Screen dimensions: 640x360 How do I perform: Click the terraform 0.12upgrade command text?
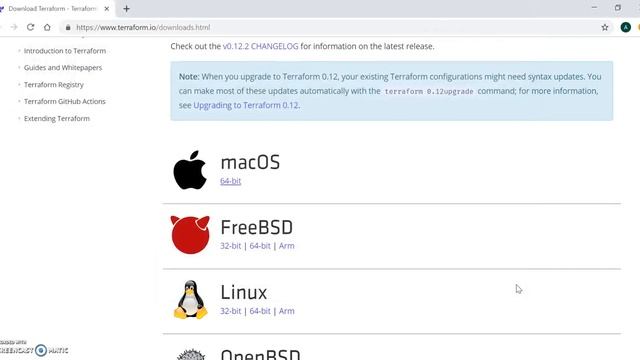(429, 91)
